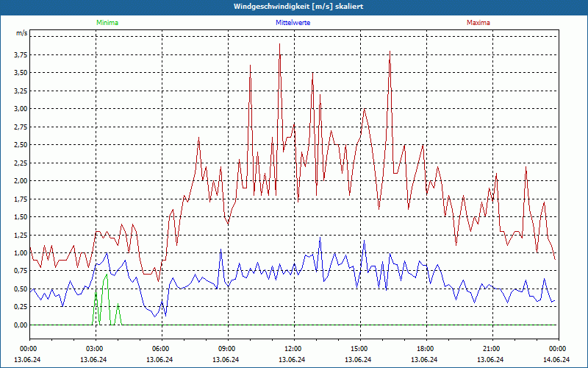The image size is (588, 368).
Task: Click the 1,25 y-axis value
Action: pos(21,235)
